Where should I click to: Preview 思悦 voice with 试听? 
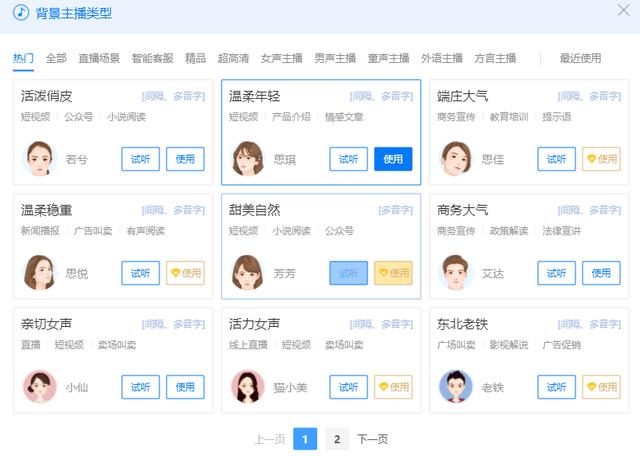point(140,273)
